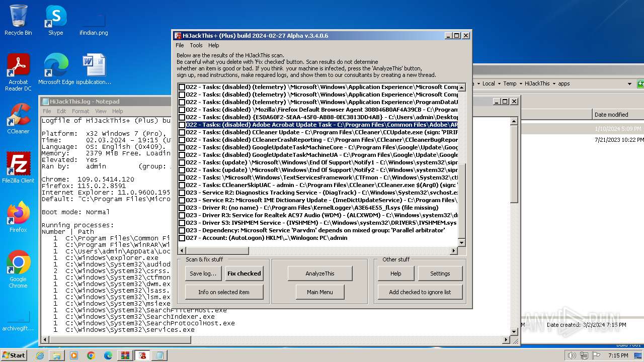Return to Main Menu button

pyautogui.click(x=320, y=292)
